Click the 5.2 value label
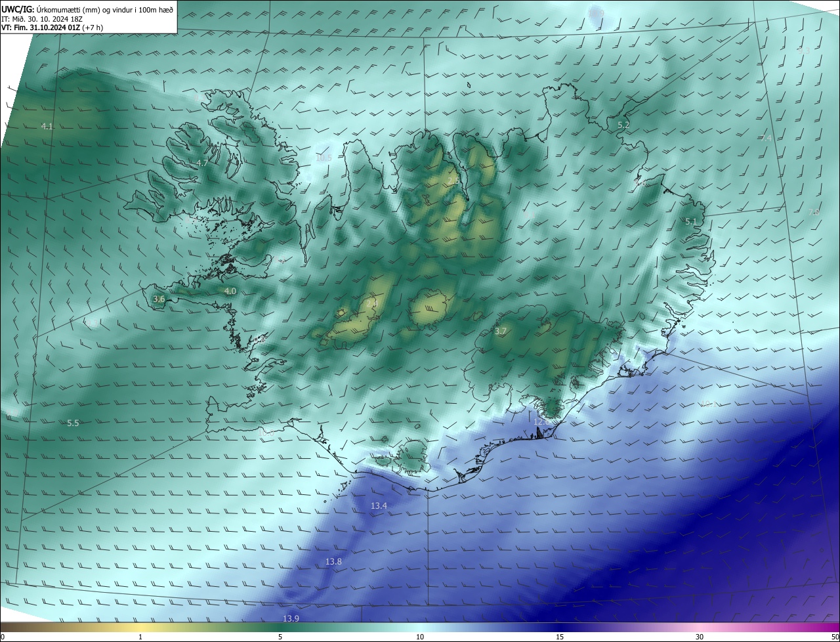The height and width of the screenshot is (642, 840). click(623, 125)
